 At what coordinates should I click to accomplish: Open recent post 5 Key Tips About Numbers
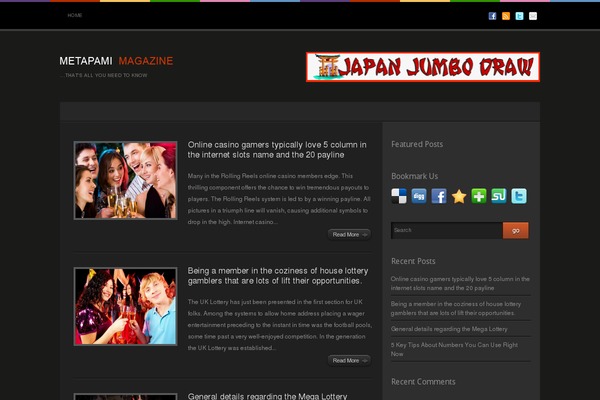click(x=454, y=349)
